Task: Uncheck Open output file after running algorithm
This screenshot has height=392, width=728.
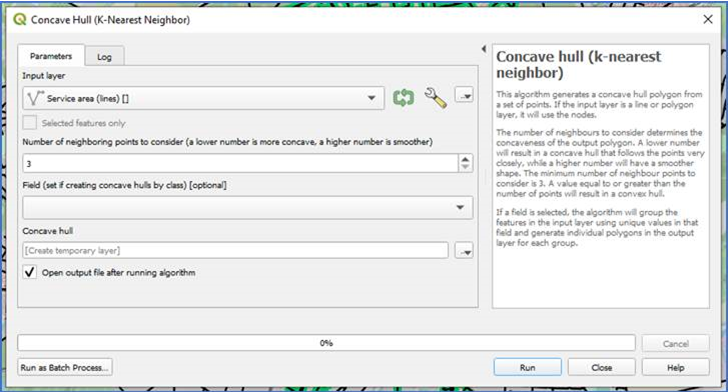Action: point(30,272)
